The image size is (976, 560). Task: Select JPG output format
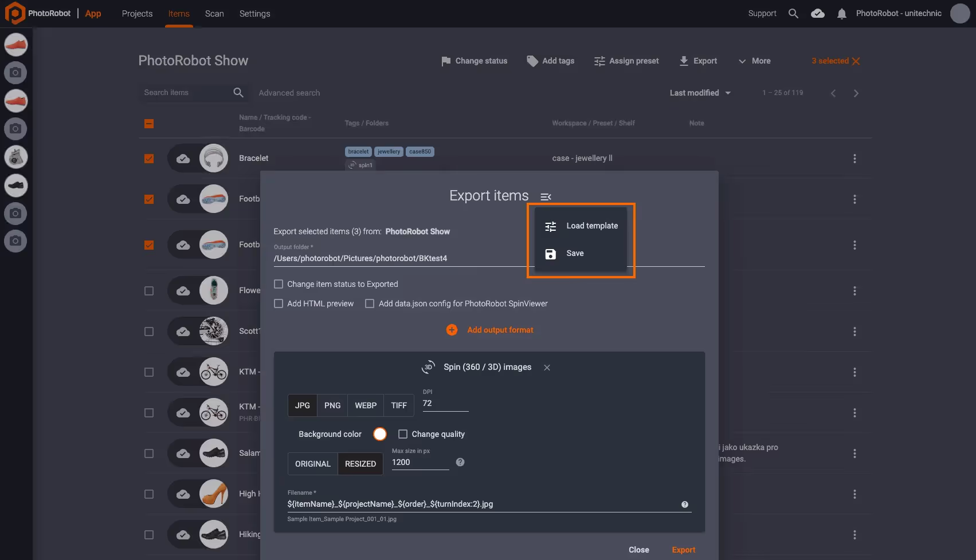point(303,405)
